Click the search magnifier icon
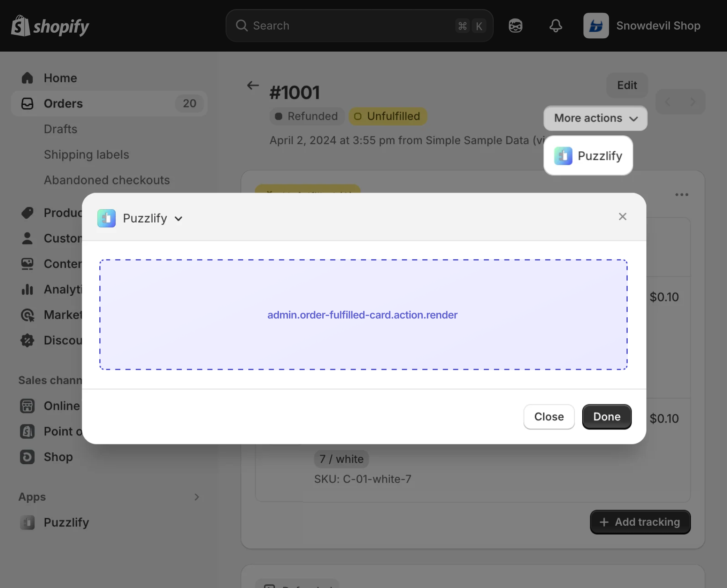727x588 pixels. pyautogui.click(x=242, y=26)
